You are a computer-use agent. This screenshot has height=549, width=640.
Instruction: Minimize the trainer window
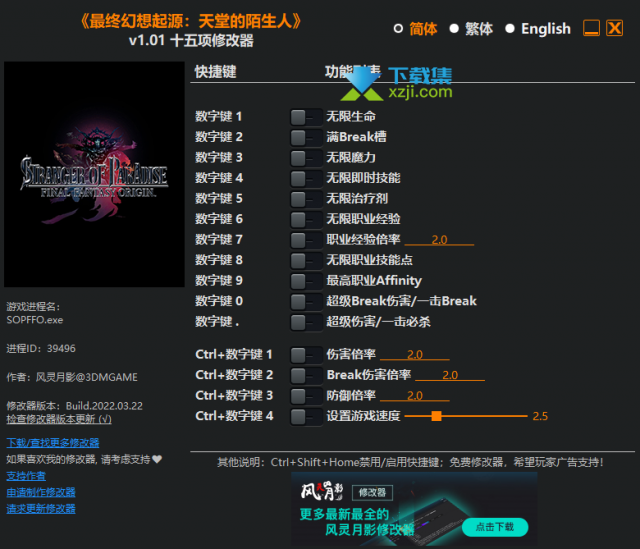point(591,28)
